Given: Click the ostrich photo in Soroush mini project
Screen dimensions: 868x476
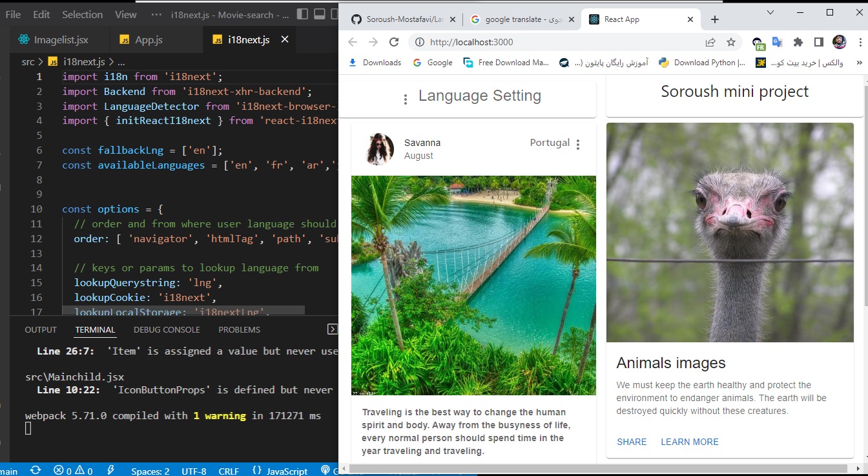Looking at the screenshot, I should point(730,233).
